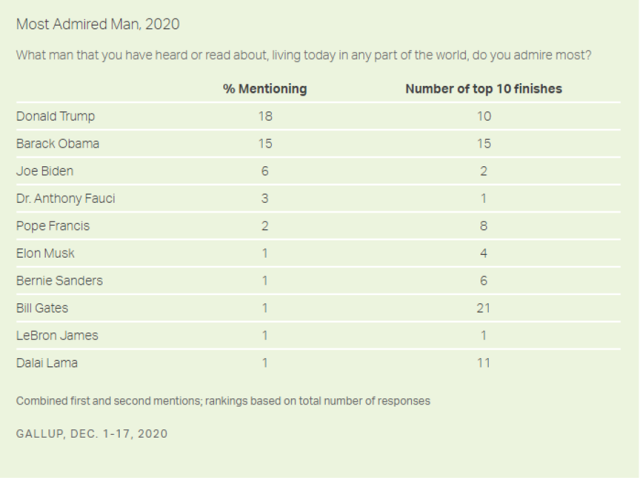Click the "Combined first and second mentions" footnote

pos(223,401)
